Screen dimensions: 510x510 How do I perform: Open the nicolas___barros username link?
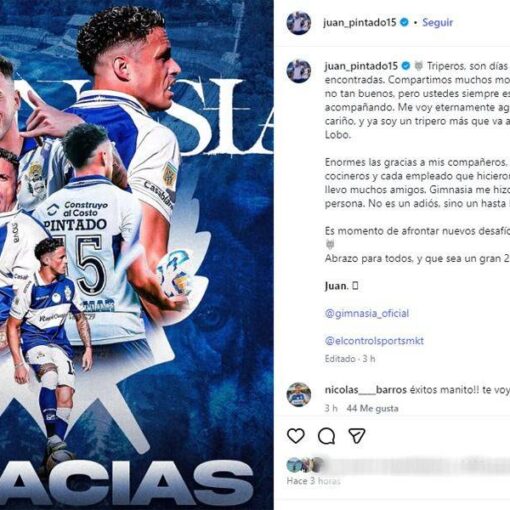click(366, 390)
